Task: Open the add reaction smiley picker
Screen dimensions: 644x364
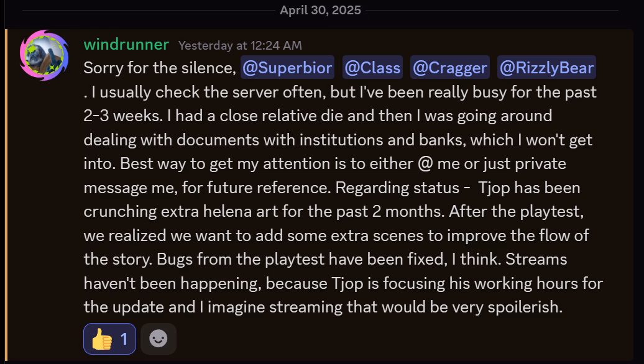Action: coord(159,339)
